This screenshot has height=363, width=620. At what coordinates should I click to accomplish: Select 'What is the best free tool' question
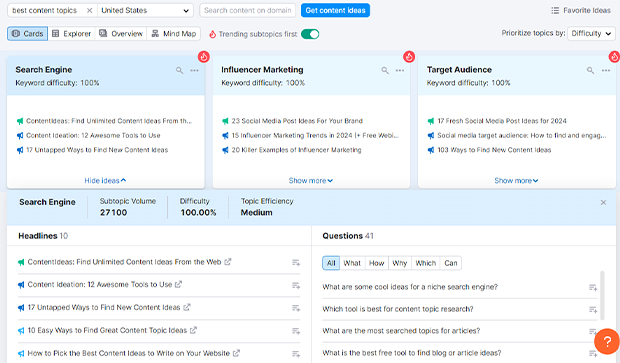pos(412,353)
